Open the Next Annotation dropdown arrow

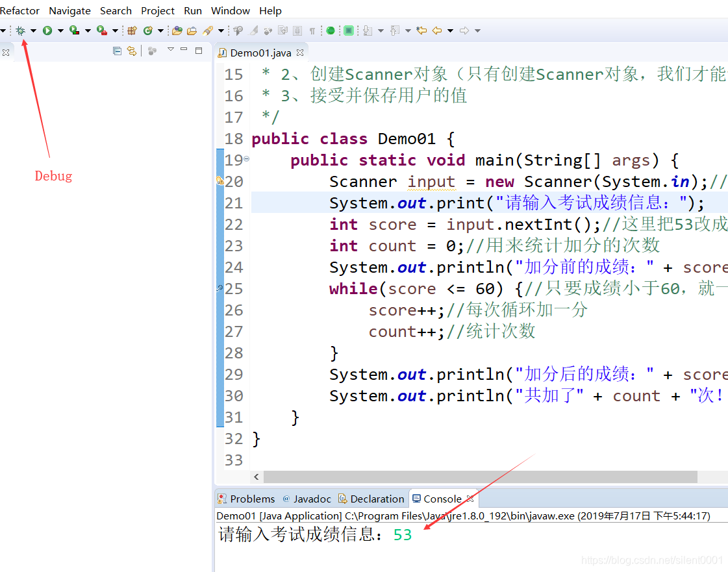click(x=381, y=31)
